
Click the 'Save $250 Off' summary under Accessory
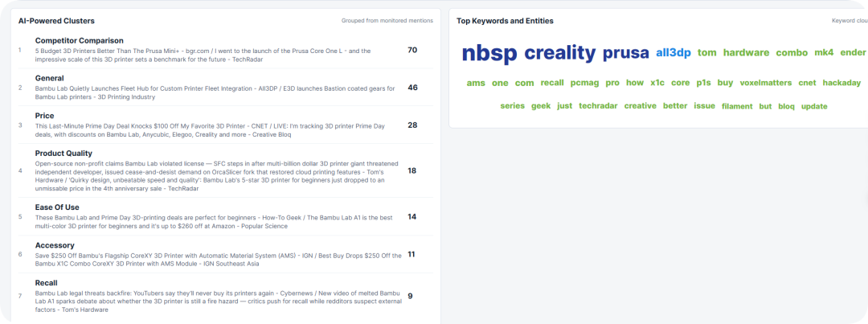point(218,259)
